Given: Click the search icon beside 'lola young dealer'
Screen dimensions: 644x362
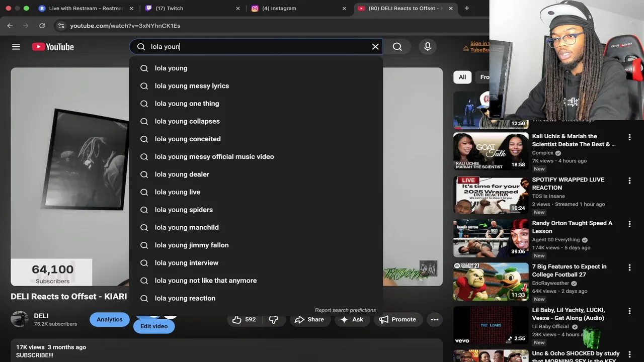Looking at the screenshot, I should (x=144, y=174).
